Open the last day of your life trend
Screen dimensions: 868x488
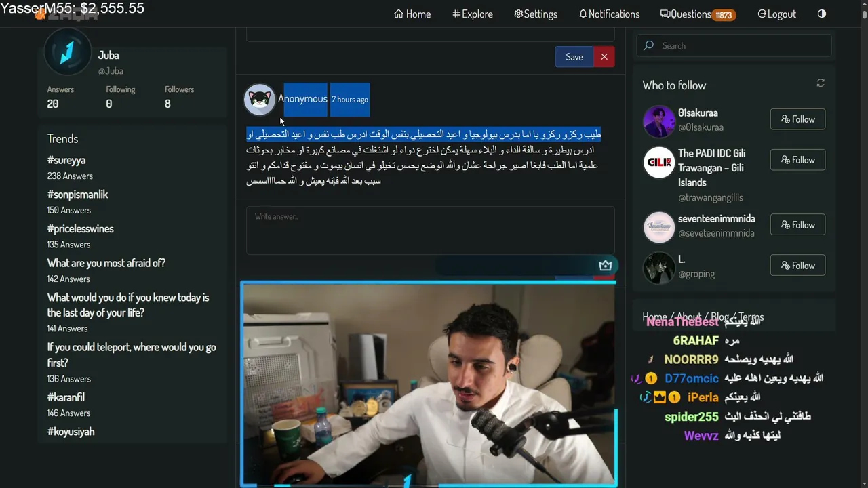click(x=128, y=305)
